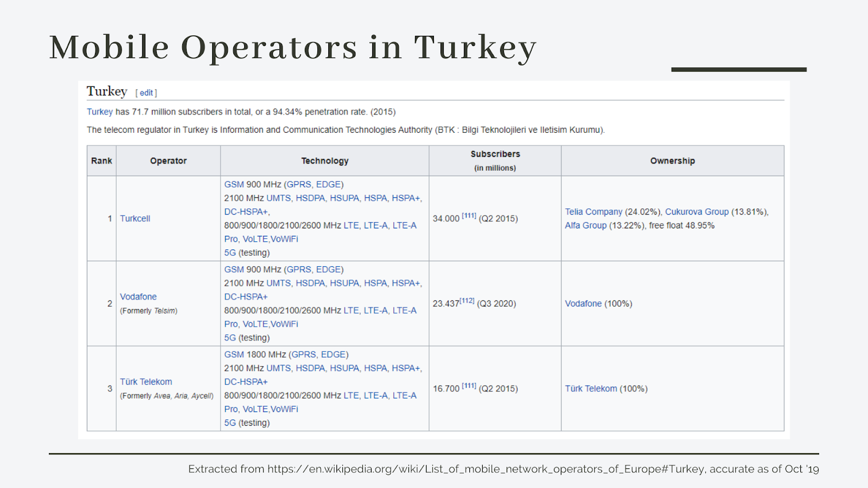The width and height of the screenshot is (868, 488).
Task: Click the Technology column header
Action: [324, 161]
